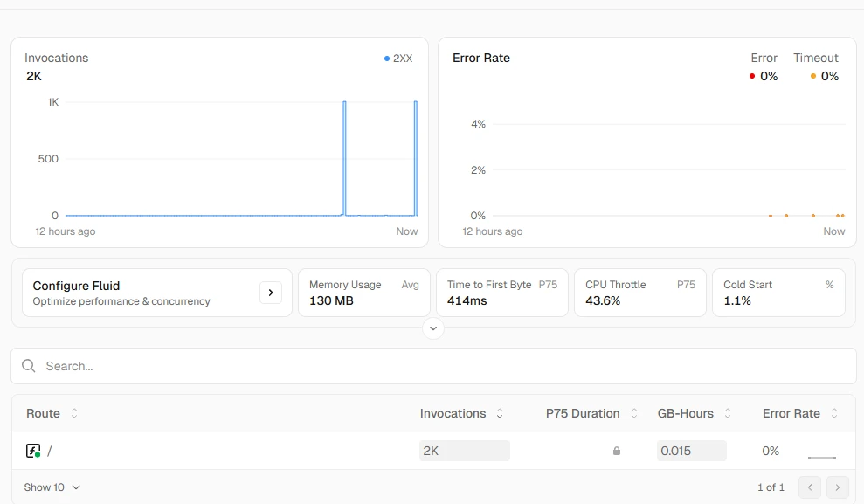This screenshot has height=504, width=864.
Task: Toggle the Timeout legend orange dot
Action: [812, 76]
